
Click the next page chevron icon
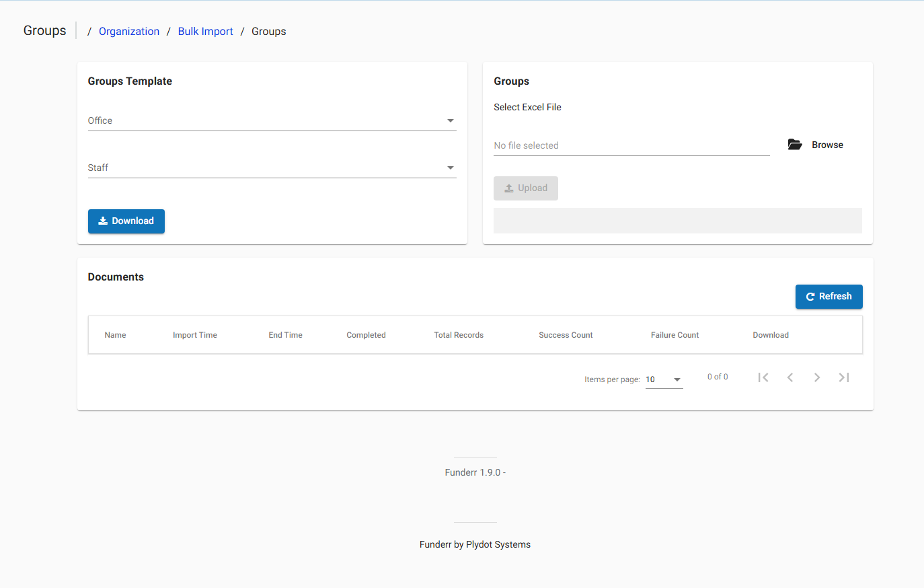(817, 377)
